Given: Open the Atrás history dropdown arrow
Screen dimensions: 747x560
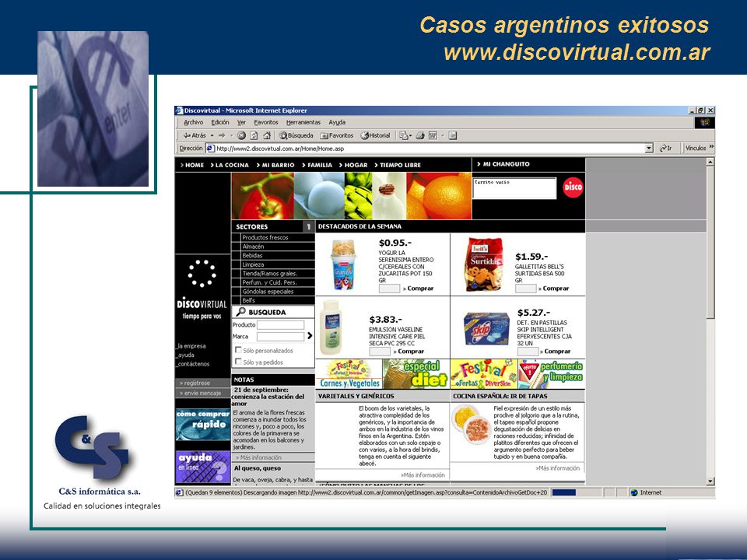Looking at the screenshot, I should pyautogui.click(x=212, y=135).
